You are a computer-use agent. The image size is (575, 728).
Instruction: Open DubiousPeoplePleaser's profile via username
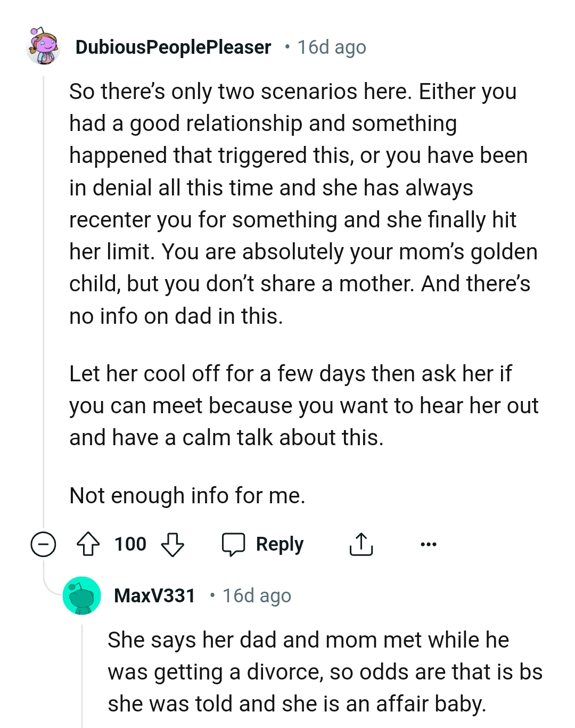tap(172, 47)
